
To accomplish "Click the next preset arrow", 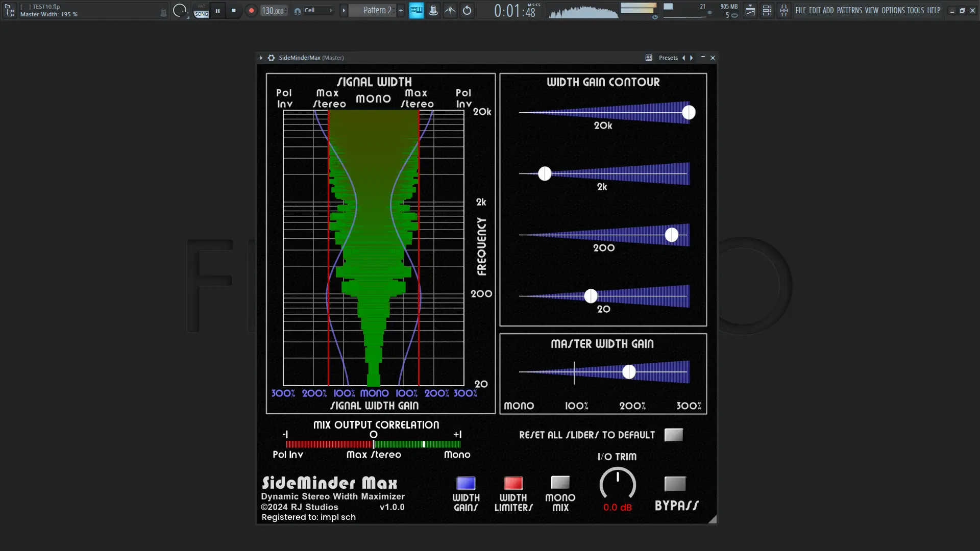I will [x=691, y=58].
